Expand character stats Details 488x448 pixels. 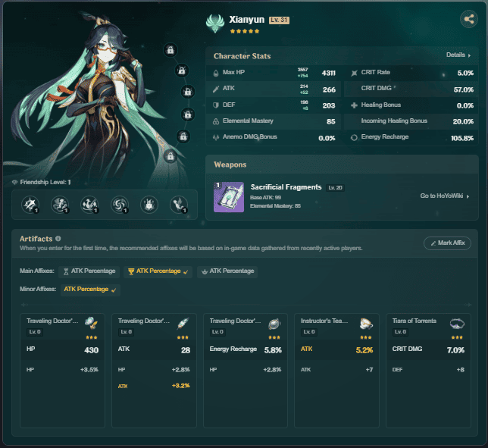[x=458, y=55]
